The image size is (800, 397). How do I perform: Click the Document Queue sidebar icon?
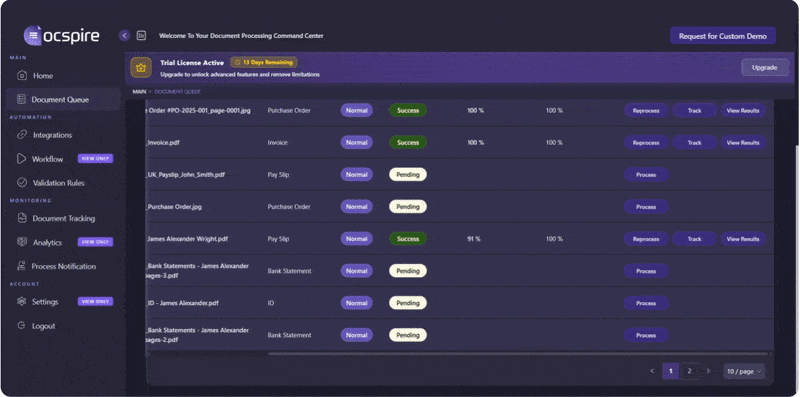tap(21, 100)
